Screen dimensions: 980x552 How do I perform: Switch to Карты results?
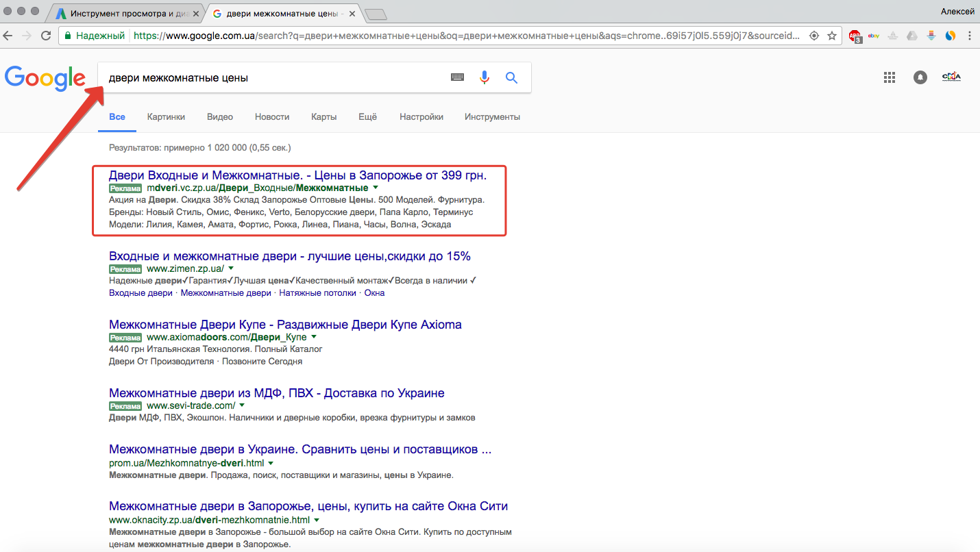323,117
